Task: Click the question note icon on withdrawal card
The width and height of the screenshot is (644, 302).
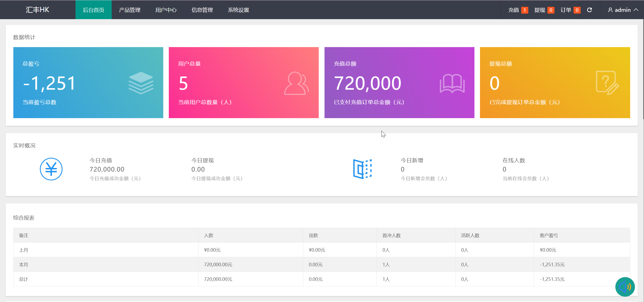Action: (x=607, y=83)
